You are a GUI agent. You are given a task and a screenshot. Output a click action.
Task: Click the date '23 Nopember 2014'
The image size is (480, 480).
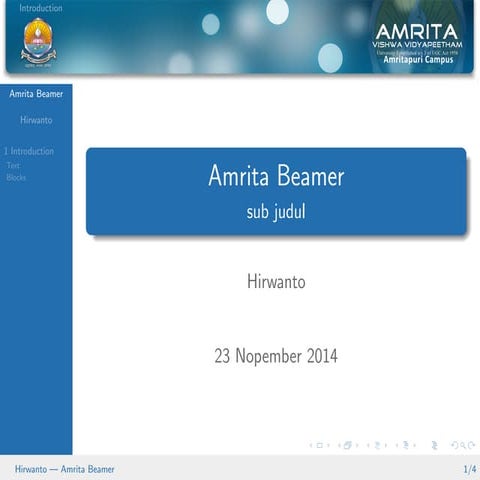[276, 356]
